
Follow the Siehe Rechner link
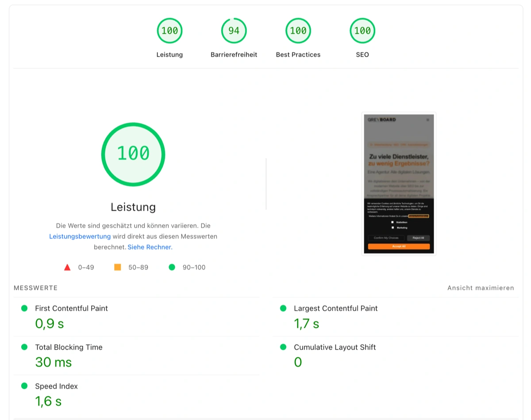click(x=150, y=247)
